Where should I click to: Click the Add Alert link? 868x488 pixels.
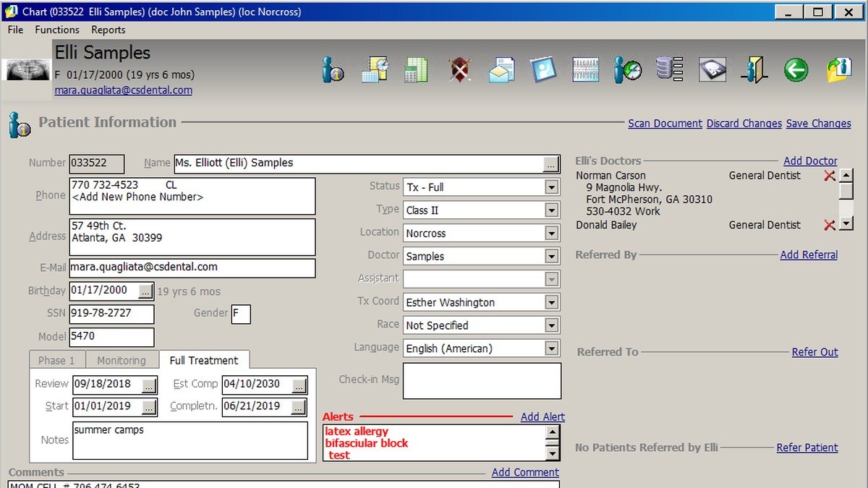(x=542, y=417)
